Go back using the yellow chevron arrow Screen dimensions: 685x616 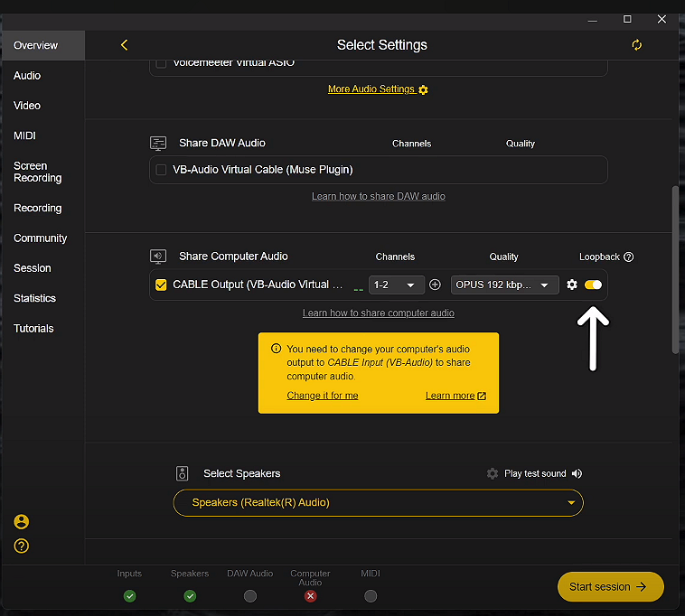coord(124,45)
